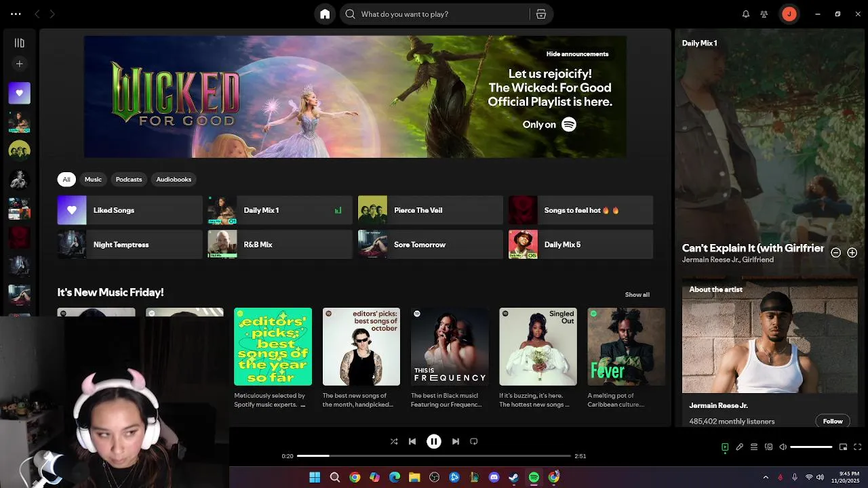Screen dimensions: 868x488
Task: Select the Podcasts filter chip
Action: (x=129, y=180)
